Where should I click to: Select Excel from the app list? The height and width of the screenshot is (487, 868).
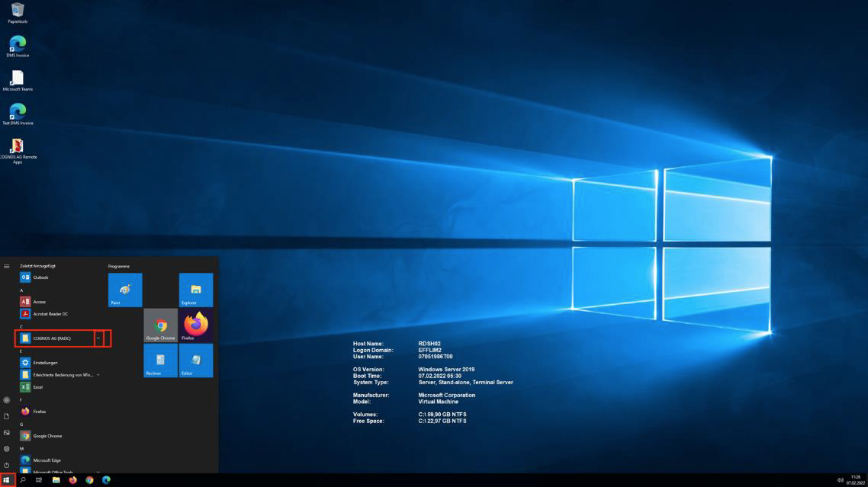[x=38, y=387]
